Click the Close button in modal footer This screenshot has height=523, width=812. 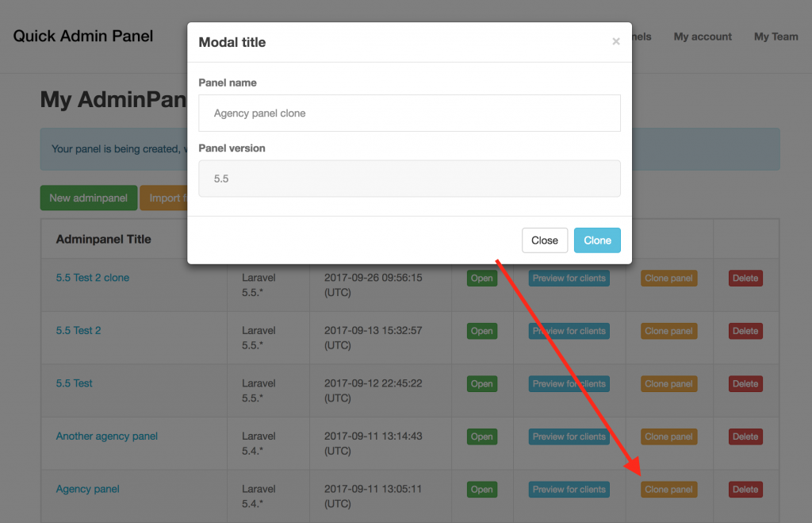pos(545,240)
